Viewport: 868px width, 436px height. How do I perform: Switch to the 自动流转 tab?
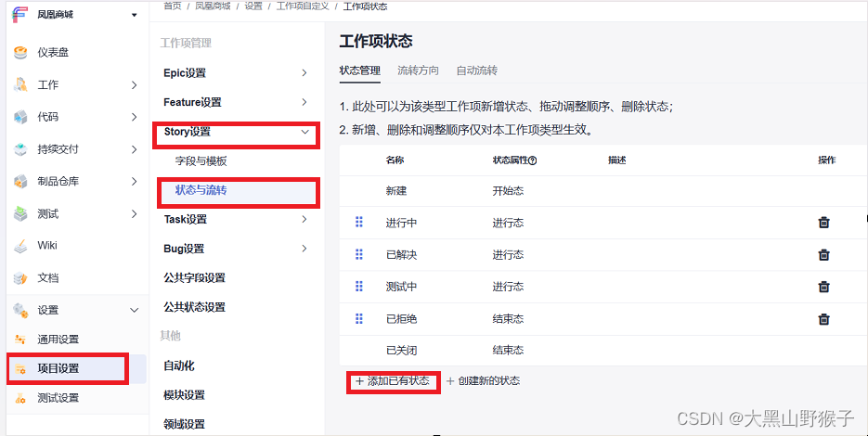pos(476,71)
